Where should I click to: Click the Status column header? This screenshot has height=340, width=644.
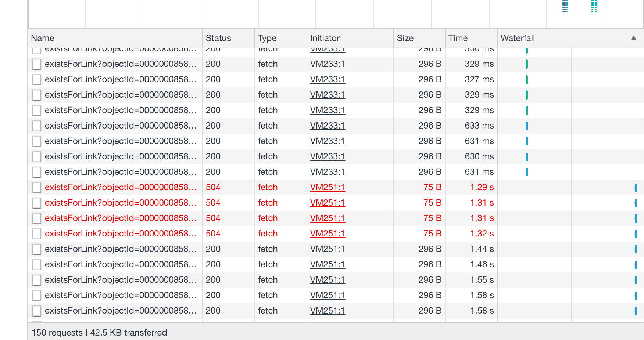click(x=218, y=38)
